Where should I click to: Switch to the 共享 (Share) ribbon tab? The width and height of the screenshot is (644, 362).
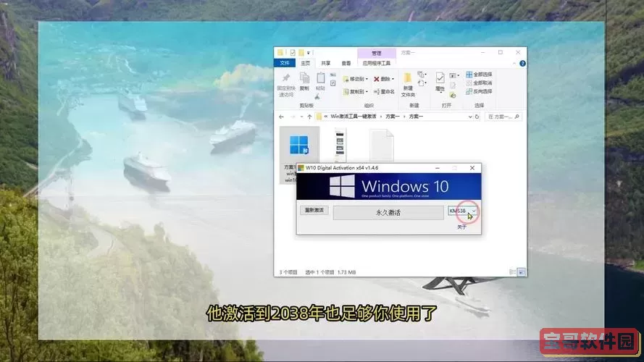click(x=326, y=63)
